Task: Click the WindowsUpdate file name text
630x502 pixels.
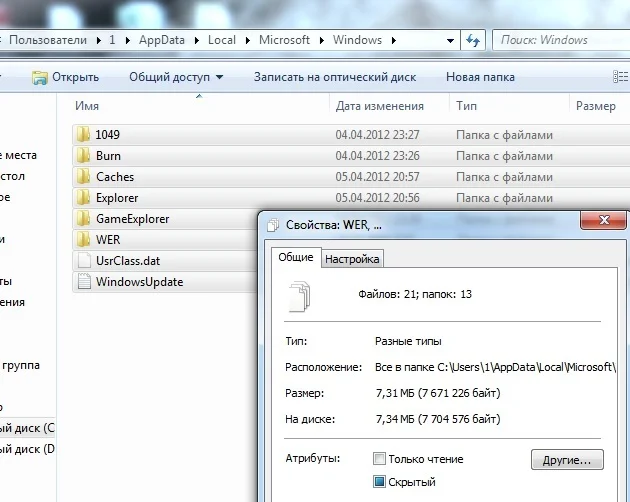Action: tap(139, 282)
